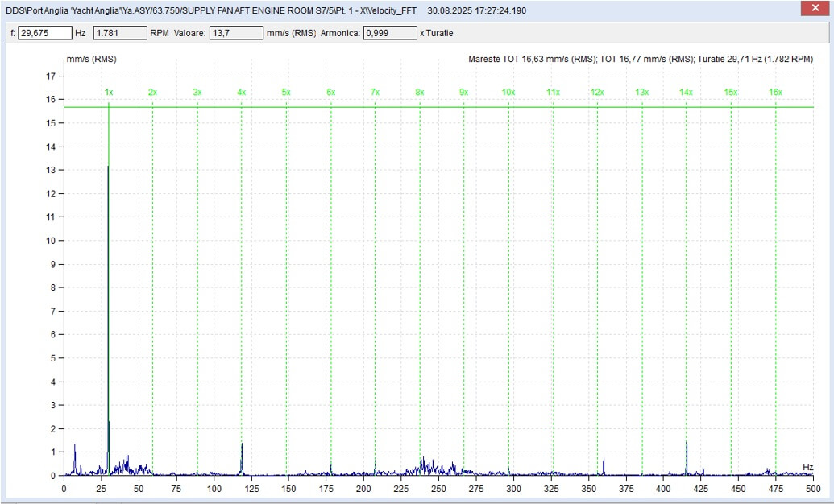Click the 1x harmonic marker label

pyautogui.click(x=109, y=92)
